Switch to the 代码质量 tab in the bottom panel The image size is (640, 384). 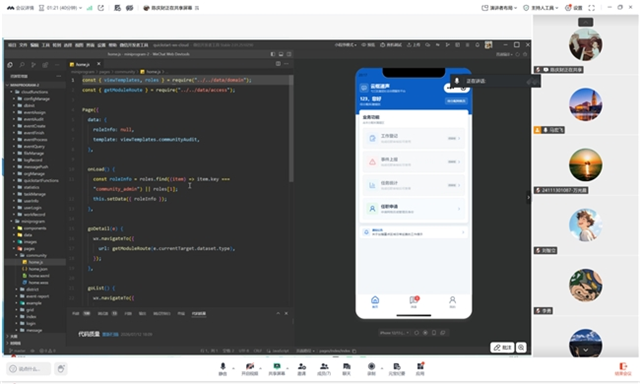[199, 313]
